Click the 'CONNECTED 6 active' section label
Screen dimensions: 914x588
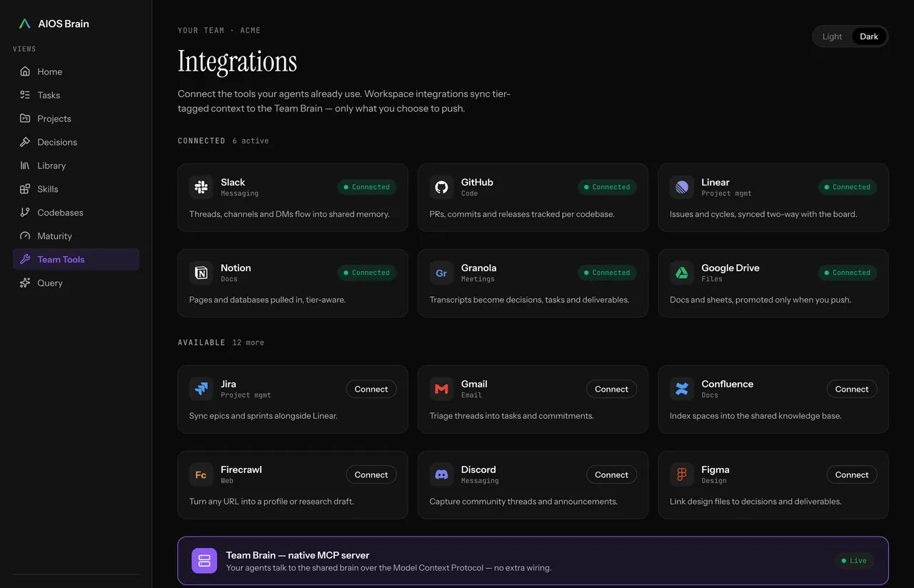point(224,141)
